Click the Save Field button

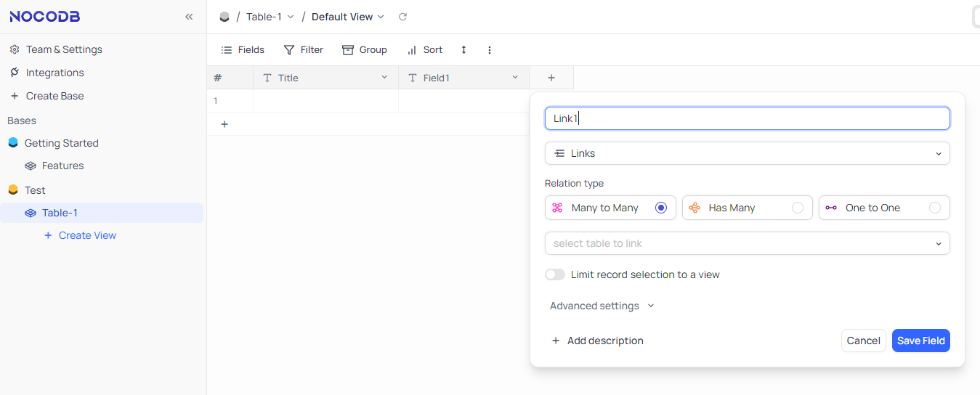pos(920,341)
